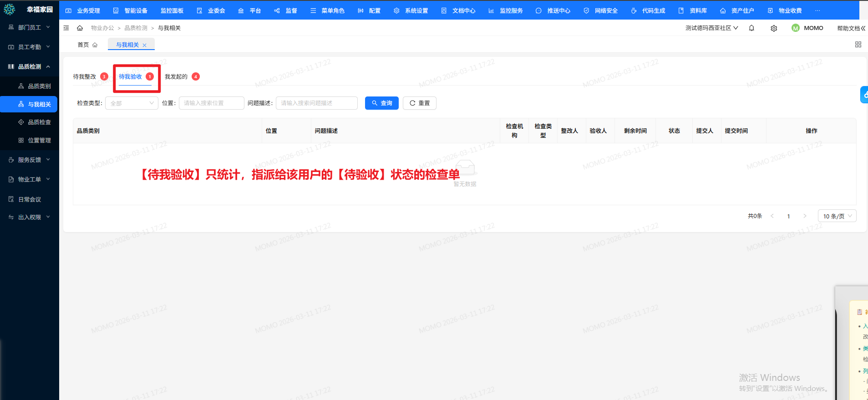Screen dimensions: 868x400
Task: Open 资料库 in top menu
Action: coord(693,10)
